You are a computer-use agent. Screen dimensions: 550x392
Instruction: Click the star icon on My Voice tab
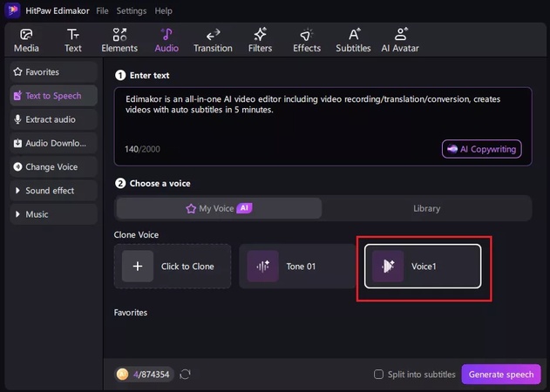[x=191, y=208]
